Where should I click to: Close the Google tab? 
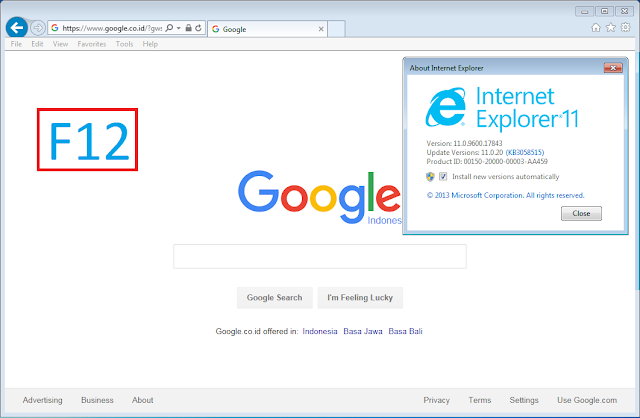coord(321,29)
